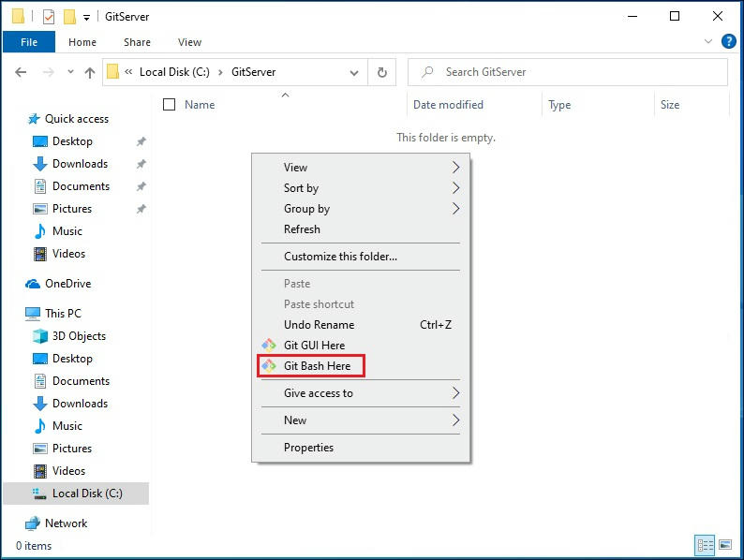Click the GitServer breadcrumb in address bar
The height and width of the screenshot is (560, 744).
[253, 72]
